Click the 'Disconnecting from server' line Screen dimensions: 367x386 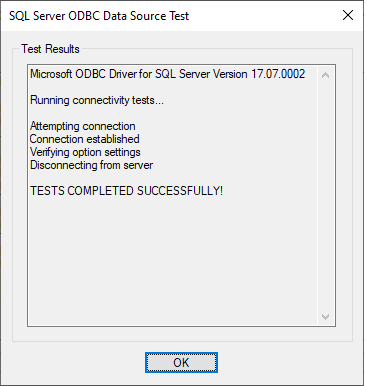coord(91,165)
